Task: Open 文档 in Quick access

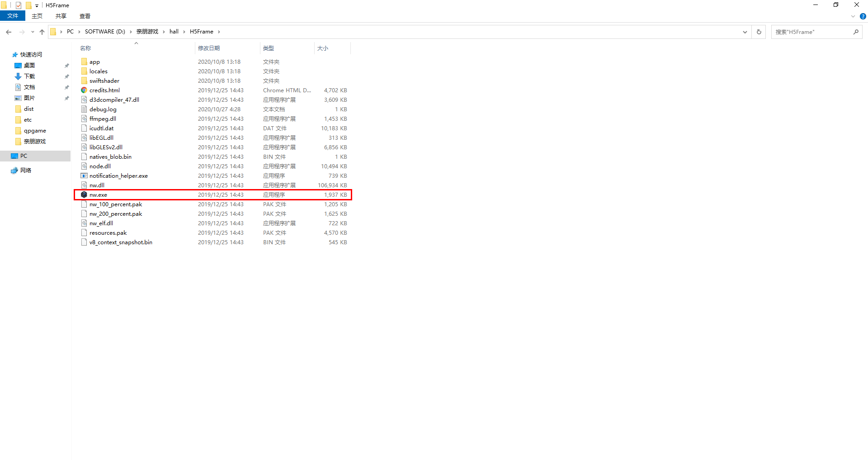Action: coord(29,87)
